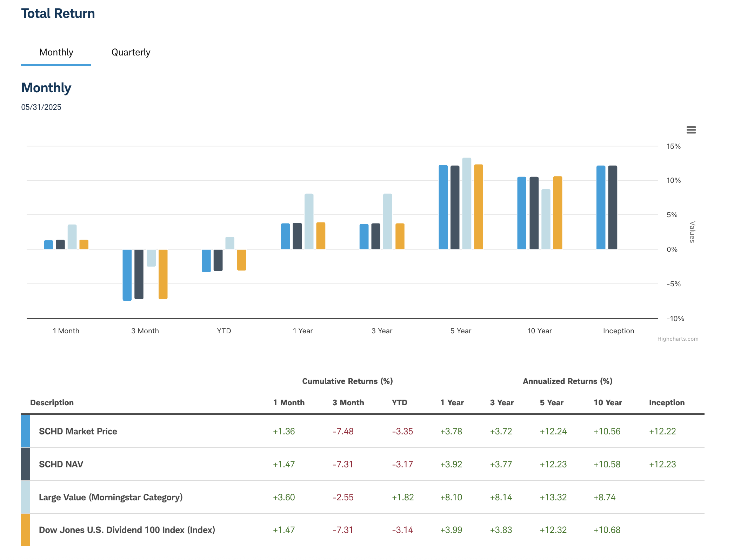Select the SCHD Market Price row label
This screenshot has width=734, height=560.
[78, 431]
